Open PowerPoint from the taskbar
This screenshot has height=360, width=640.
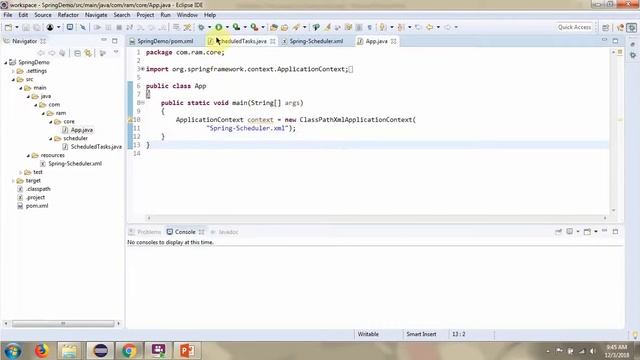(x=187, y=351)
